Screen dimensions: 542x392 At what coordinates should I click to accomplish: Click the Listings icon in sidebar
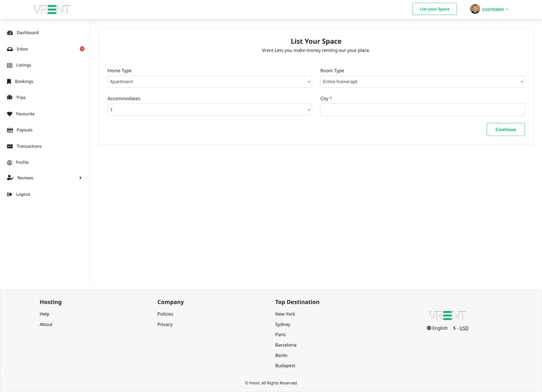tap(10, 65)
